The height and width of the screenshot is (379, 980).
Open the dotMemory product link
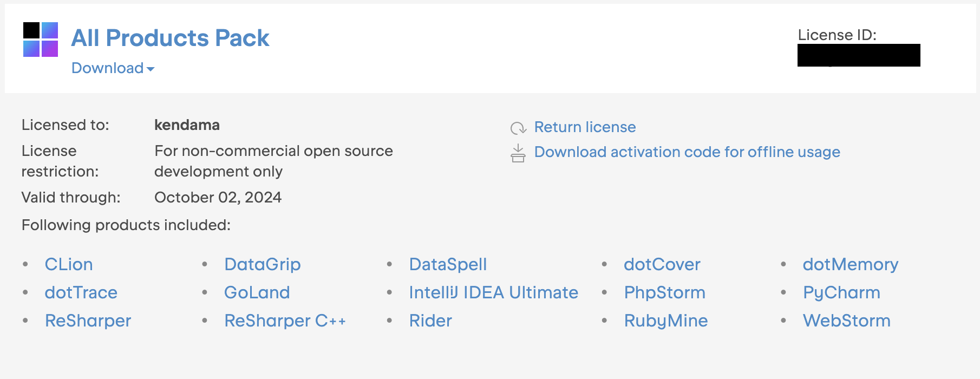tap(850, 264)
